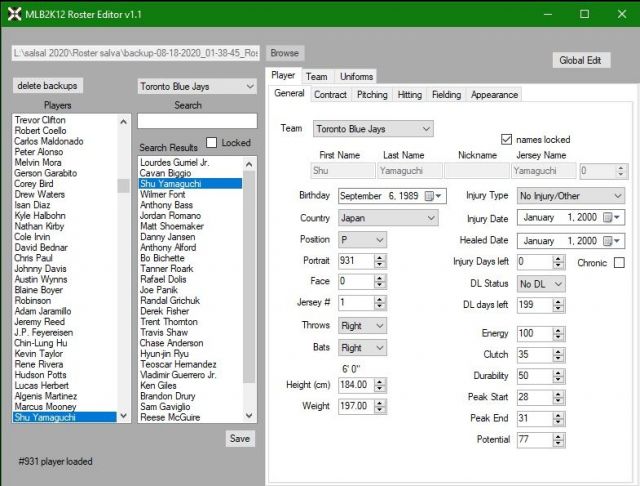The image size is (640, 486).
Task: Expand the team selector above Search
Action: pos(197,87)
